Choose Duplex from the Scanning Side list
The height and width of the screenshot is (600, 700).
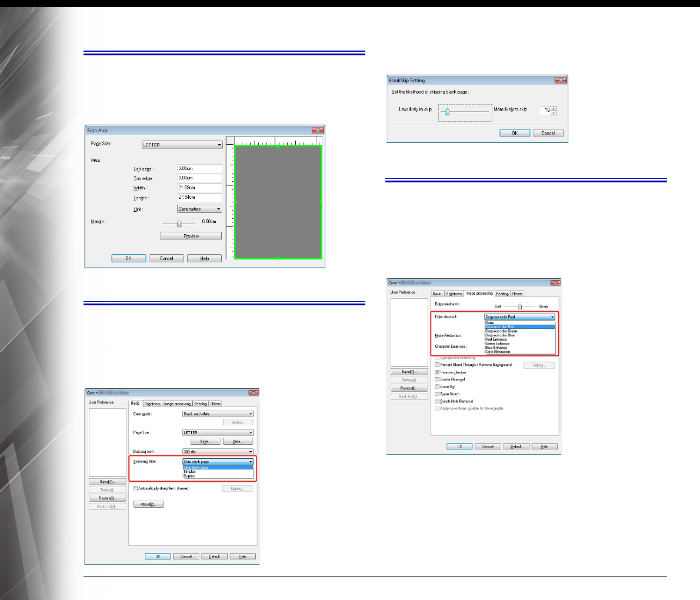[x=189, y=476]
